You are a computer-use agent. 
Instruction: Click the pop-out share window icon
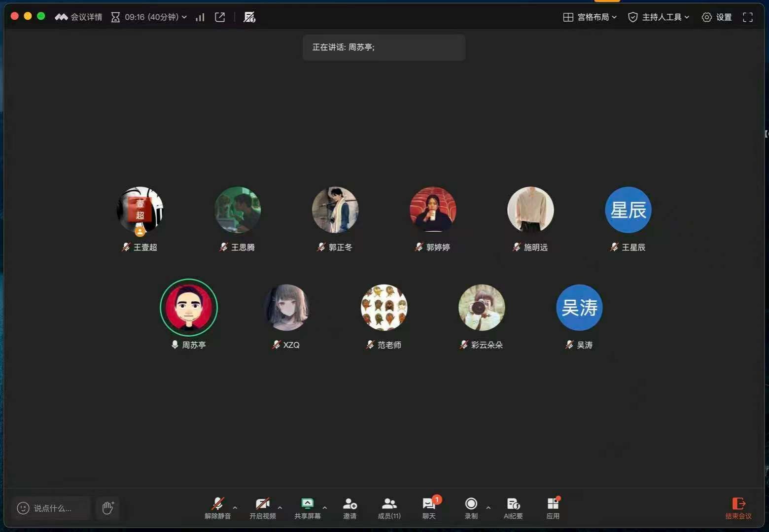click(220, 17)
